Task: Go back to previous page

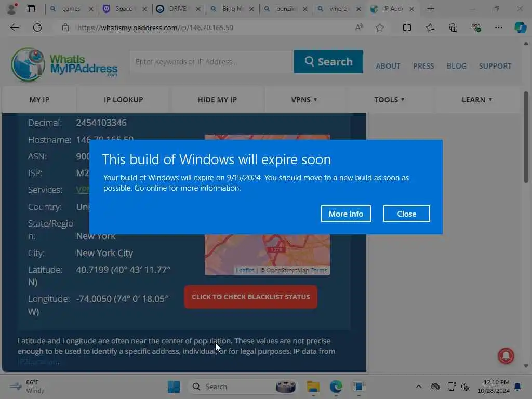Action: coord(14,28)
